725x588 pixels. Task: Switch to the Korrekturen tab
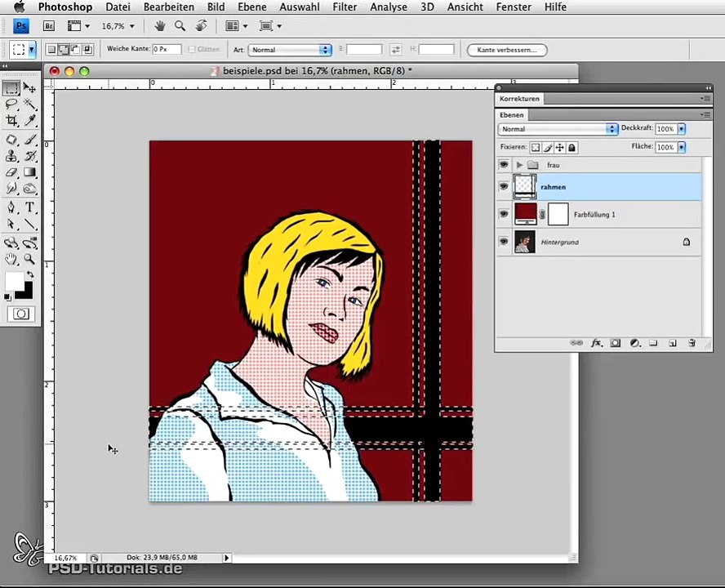pos(519,99)
